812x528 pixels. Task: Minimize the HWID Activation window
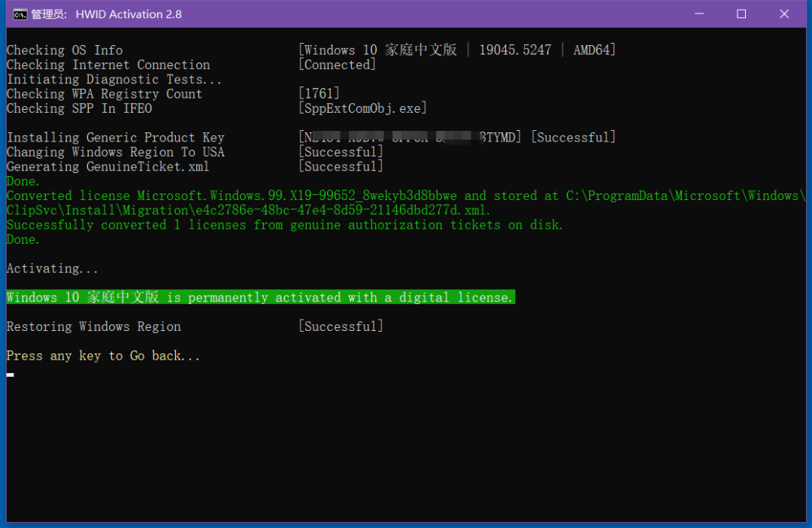698,14
